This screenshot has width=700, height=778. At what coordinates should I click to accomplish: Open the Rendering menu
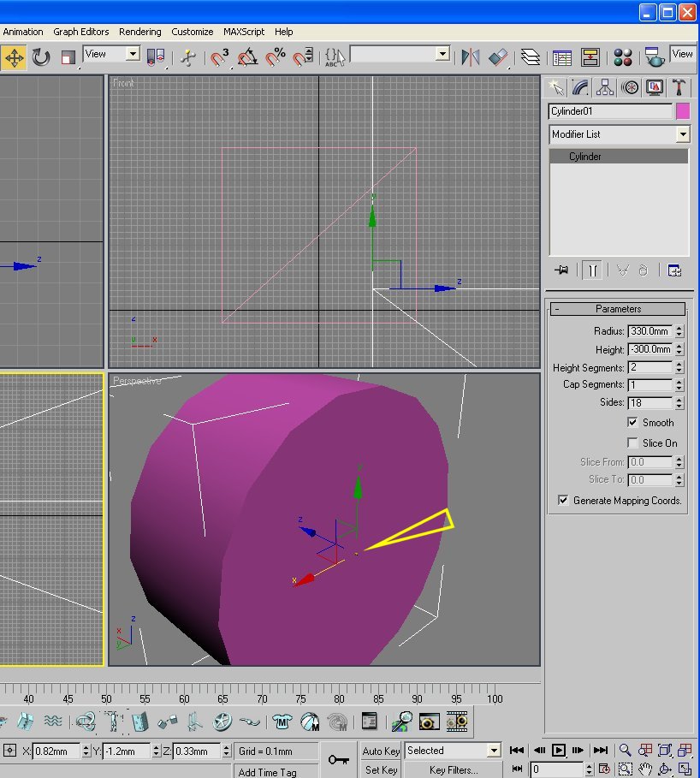pos(139,32)
